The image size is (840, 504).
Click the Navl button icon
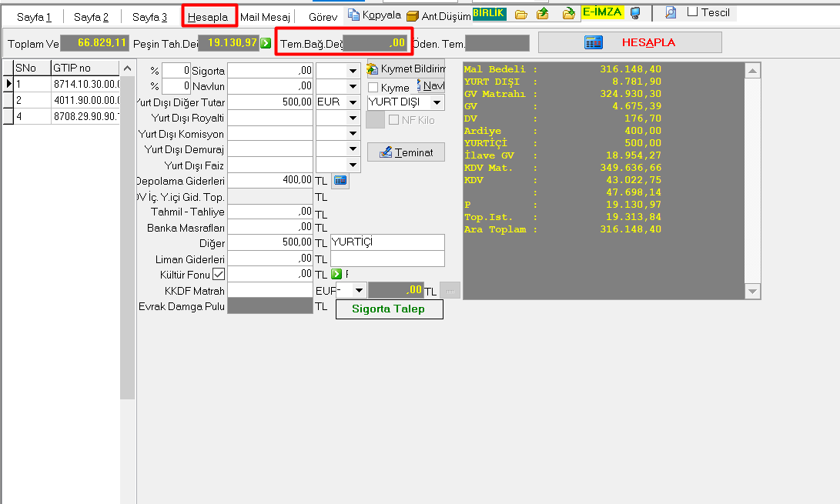[420, 85]
